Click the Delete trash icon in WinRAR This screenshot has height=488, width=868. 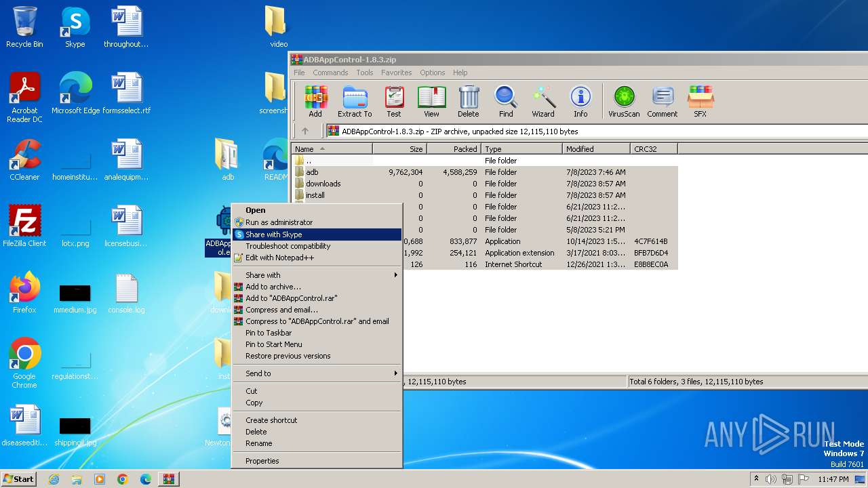coord(468,102)
